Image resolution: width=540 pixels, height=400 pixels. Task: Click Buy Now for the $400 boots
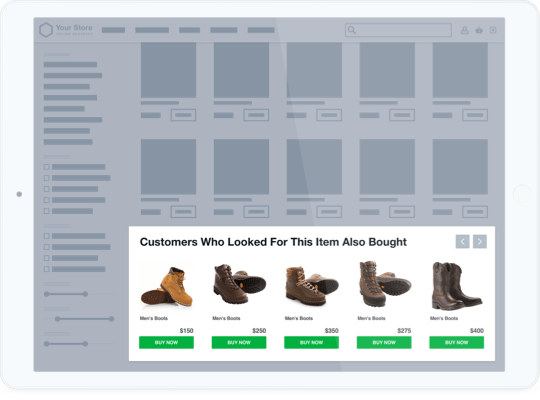[456, 342]
